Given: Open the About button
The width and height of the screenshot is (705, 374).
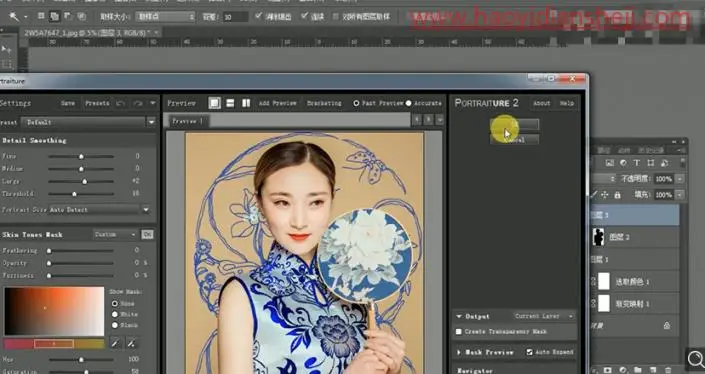Looking at the screenshot, I should click(541, 103).
